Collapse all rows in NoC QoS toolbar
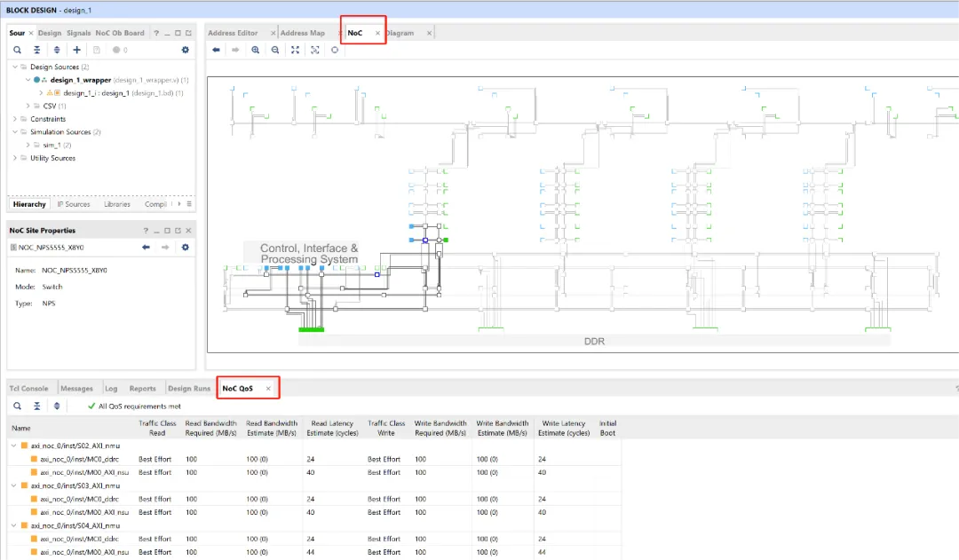Image resolution: width=959 pixels, height=560 pixels. click(36, 406)
